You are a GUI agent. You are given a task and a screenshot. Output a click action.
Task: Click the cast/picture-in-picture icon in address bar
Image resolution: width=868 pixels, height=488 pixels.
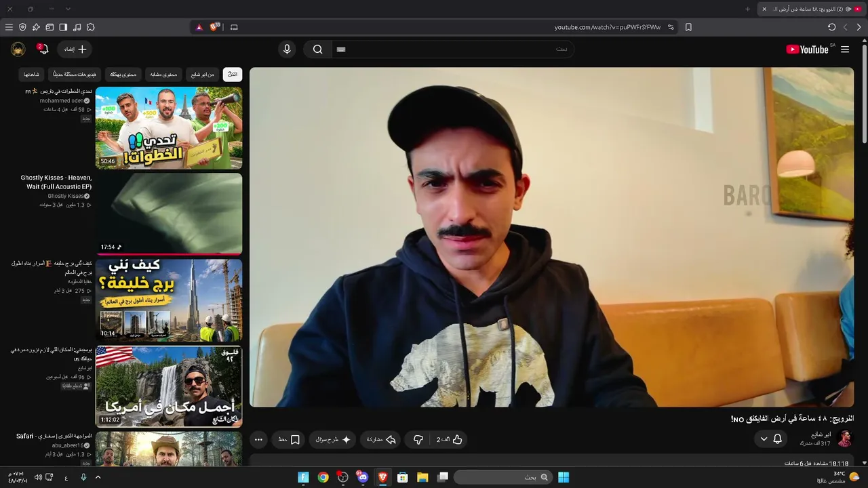(234, 27)
